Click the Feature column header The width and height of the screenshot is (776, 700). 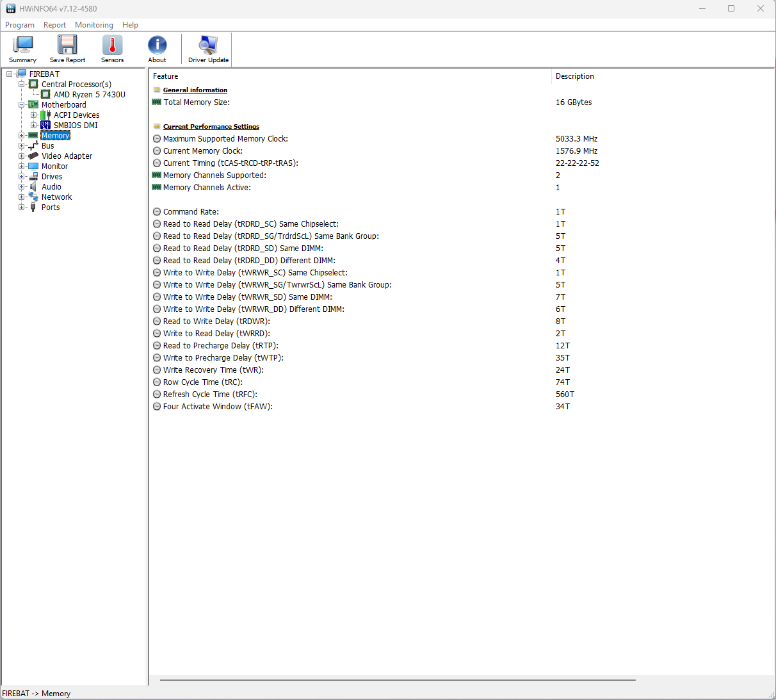pyautogui.click(x=350, y=76)
